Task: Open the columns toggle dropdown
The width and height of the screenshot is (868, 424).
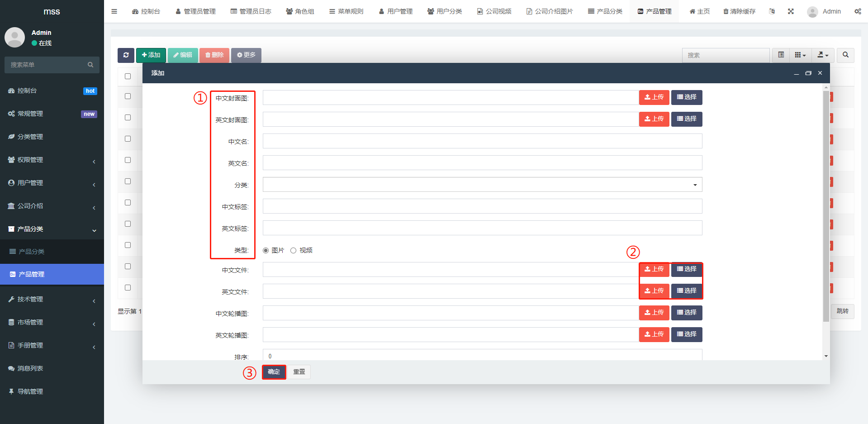Action: [x=800, y=55]
